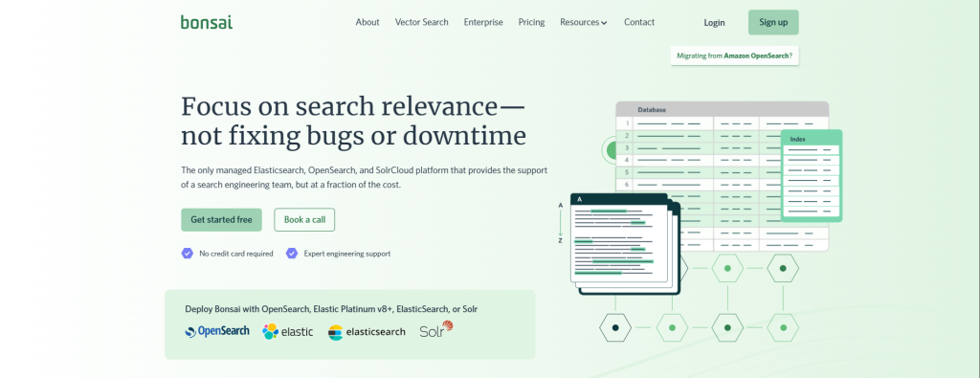Click the Contact navigation link
The width and height of the screenshot is (980, 378).
(x=639, y=22)
